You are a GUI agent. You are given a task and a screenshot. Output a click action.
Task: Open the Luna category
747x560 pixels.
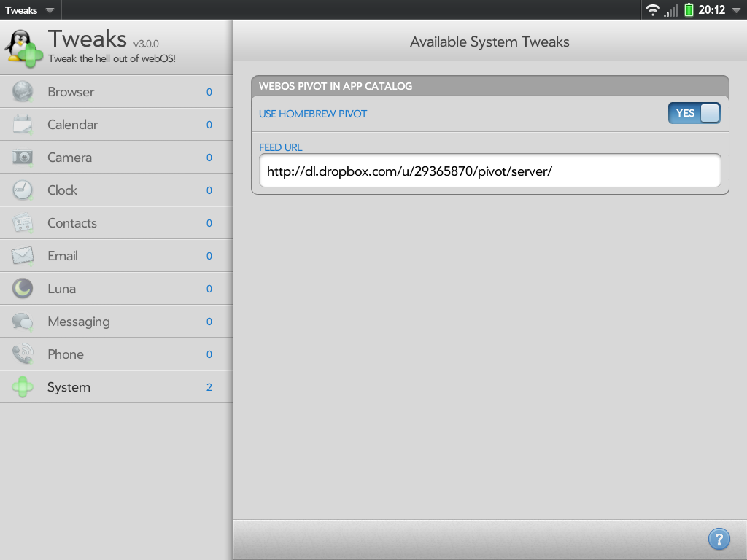coord(116,289)
